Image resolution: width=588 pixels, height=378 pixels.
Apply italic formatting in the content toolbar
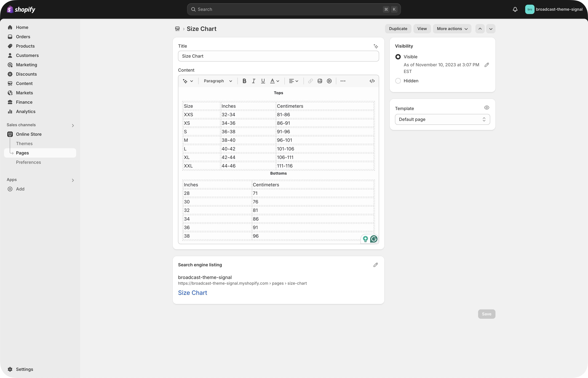[x=253, y=81]
